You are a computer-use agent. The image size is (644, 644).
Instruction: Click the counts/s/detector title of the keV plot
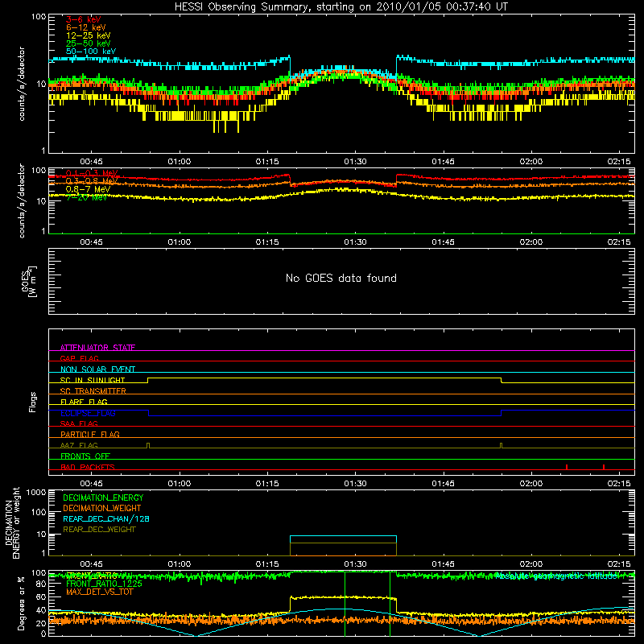22,84
